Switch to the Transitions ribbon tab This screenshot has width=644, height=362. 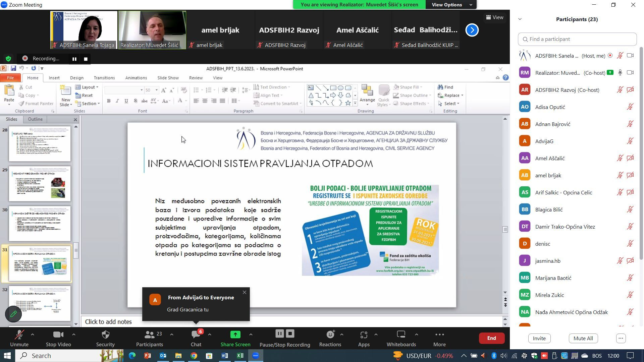(104, 78)
